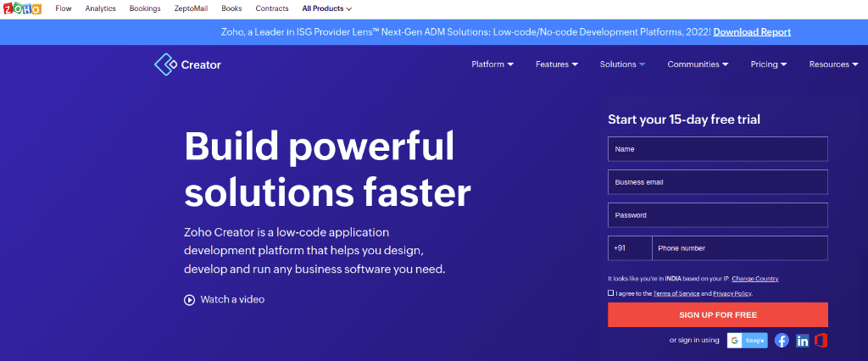This screenshot has width=868, height=361.
Task: Click the Change Country link
Action: coord(755,279)
